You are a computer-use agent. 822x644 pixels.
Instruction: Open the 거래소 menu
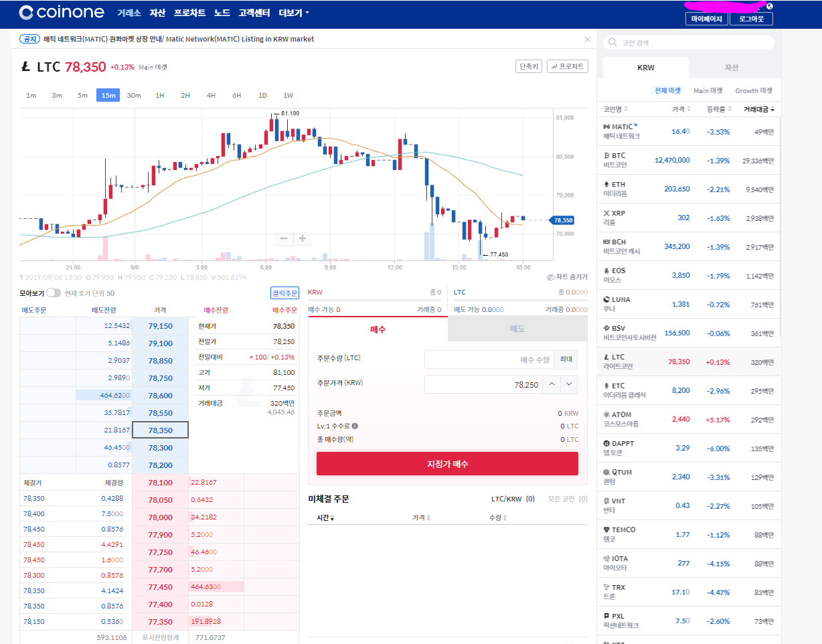(x=129, y=13)
